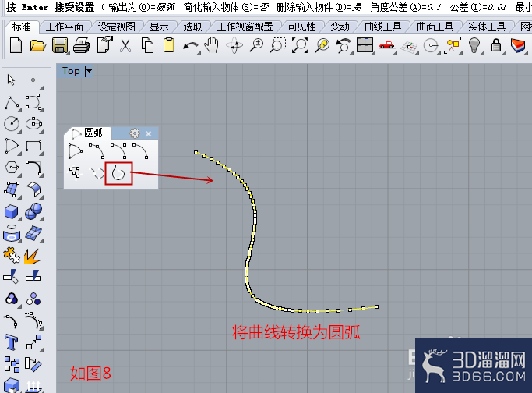Screen dimensions: 532x393
Task: Lock objects with the padlock icon
Action: click(x=496, y=45)
